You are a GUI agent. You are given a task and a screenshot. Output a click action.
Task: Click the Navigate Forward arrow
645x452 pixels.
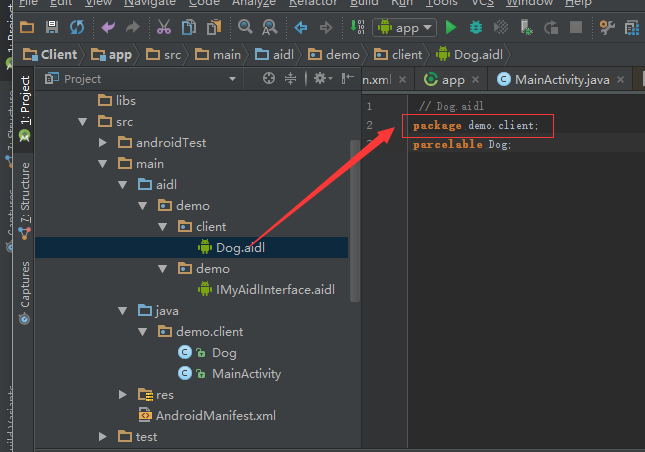pos(326,28)
